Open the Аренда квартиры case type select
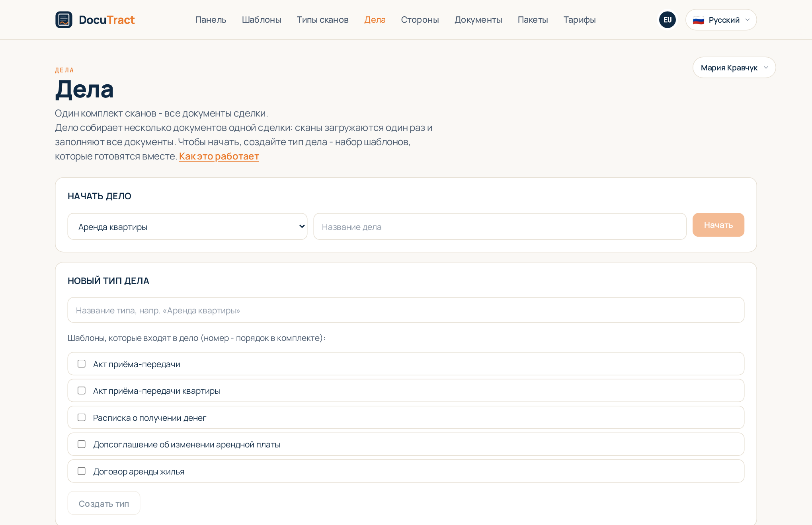The image size is (812, 525). tap(187, 226)
